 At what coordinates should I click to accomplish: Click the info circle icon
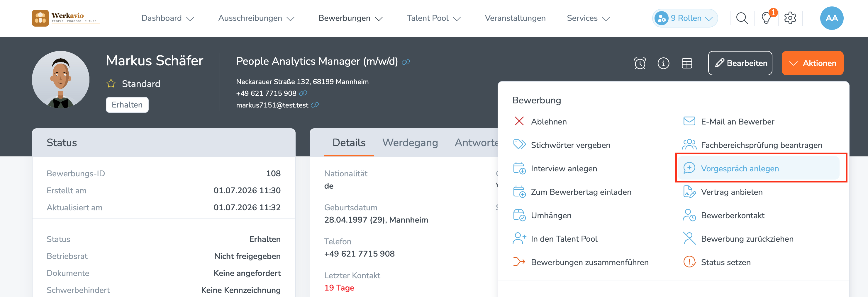(x=663, y=63)
